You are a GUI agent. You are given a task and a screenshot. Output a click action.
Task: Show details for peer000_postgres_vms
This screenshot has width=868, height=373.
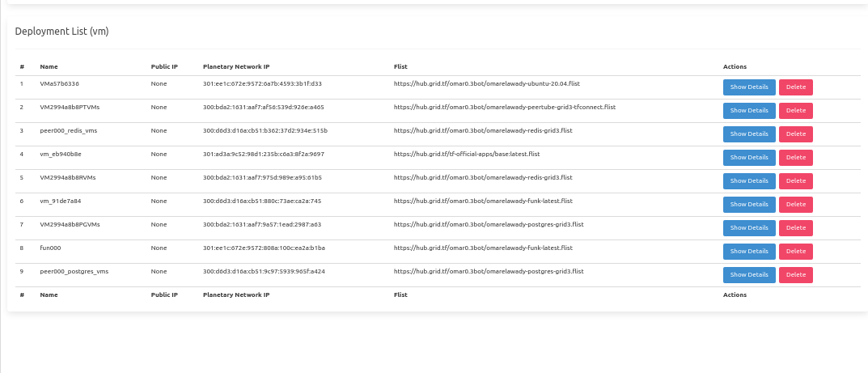click(749, 275)
